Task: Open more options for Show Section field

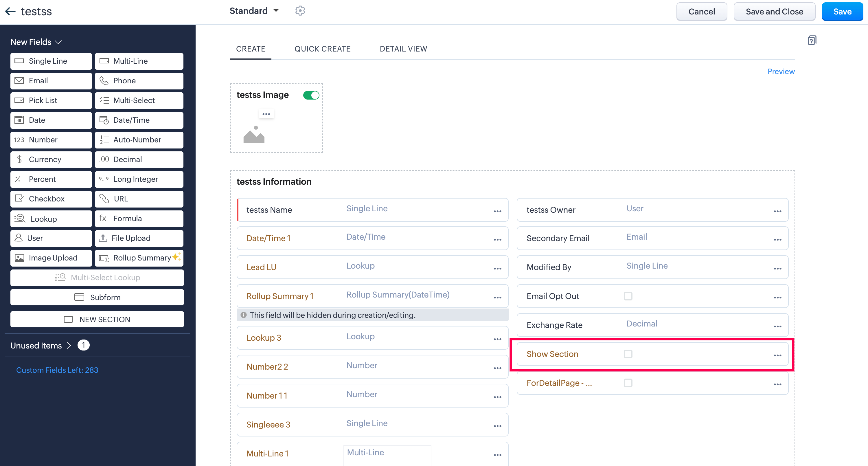Action: (777, 355)
